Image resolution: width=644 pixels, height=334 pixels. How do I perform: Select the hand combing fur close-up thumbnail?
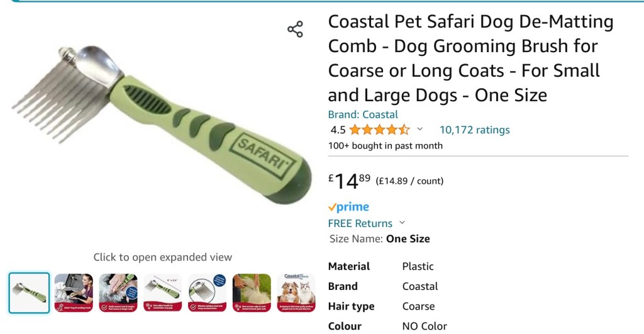point(118,293)
